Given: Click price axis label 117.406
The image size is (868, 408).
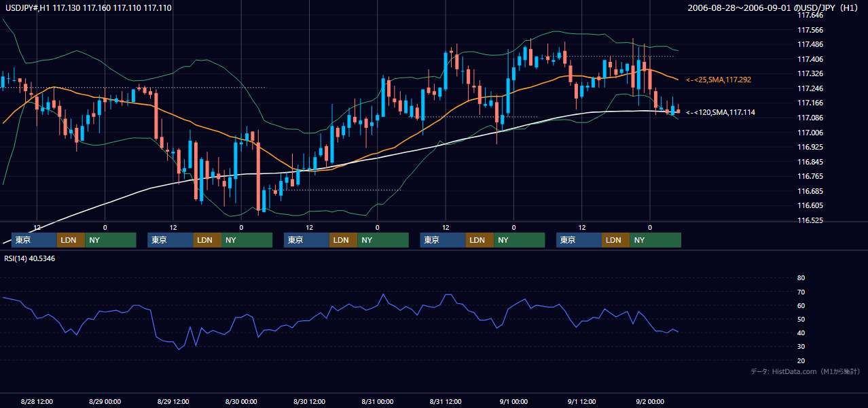Looking at the screenshot, I should (810, 59).
